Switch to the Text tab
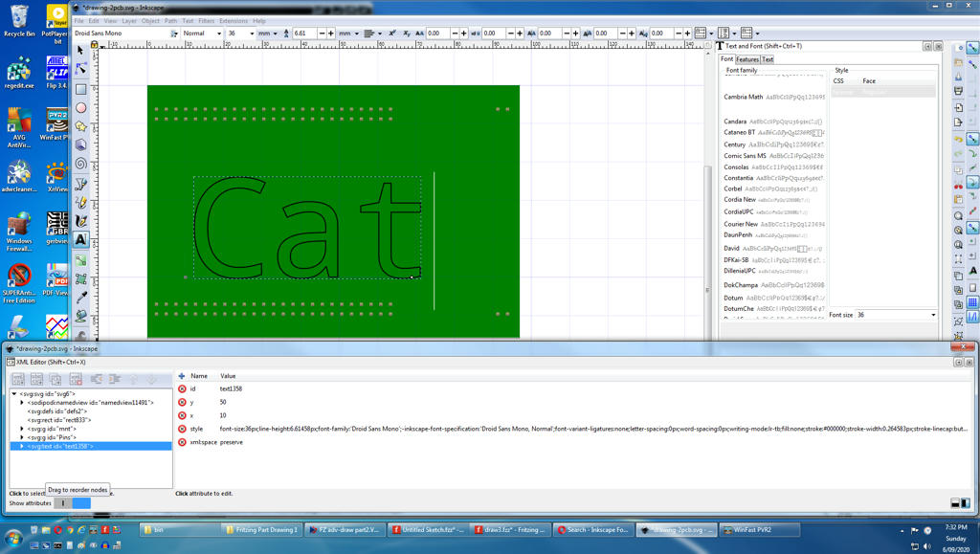The width and height of the screenshot is (980, 554). (768, 59)
